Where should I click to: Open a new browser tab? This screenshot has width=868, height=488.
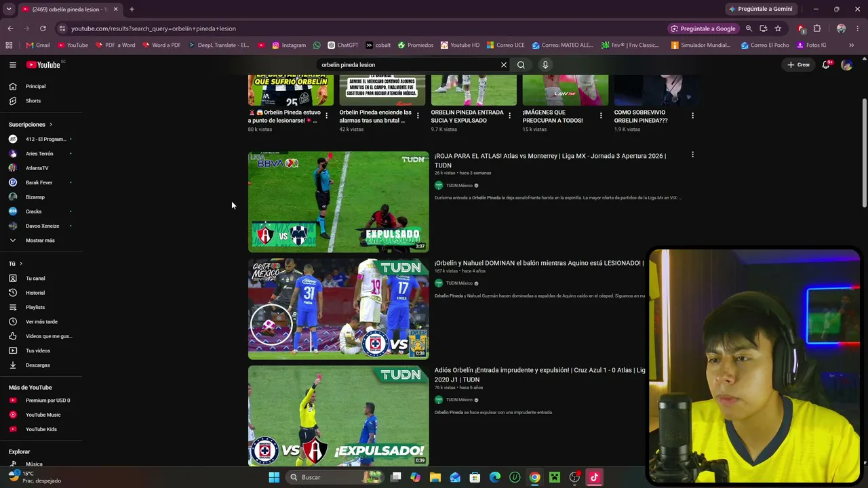coord(132,9)
